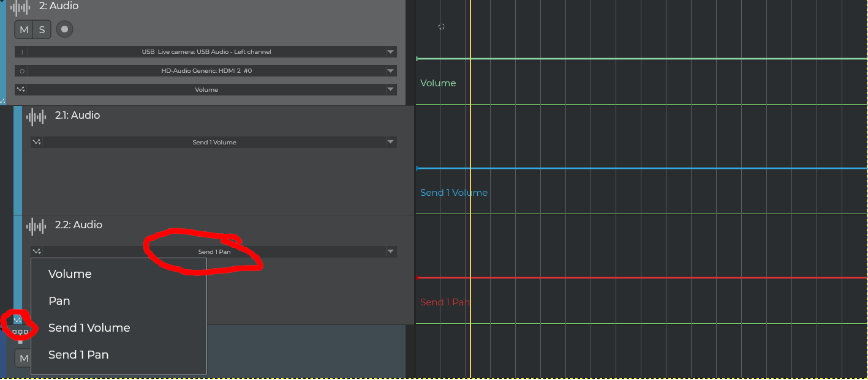Click automation icon beside Send 1 Volume selector

(x=37, y=142)
